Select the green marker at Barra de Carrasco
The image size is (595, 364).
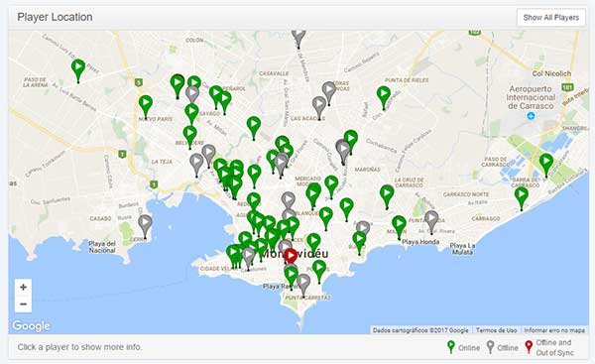pos(546,165)
